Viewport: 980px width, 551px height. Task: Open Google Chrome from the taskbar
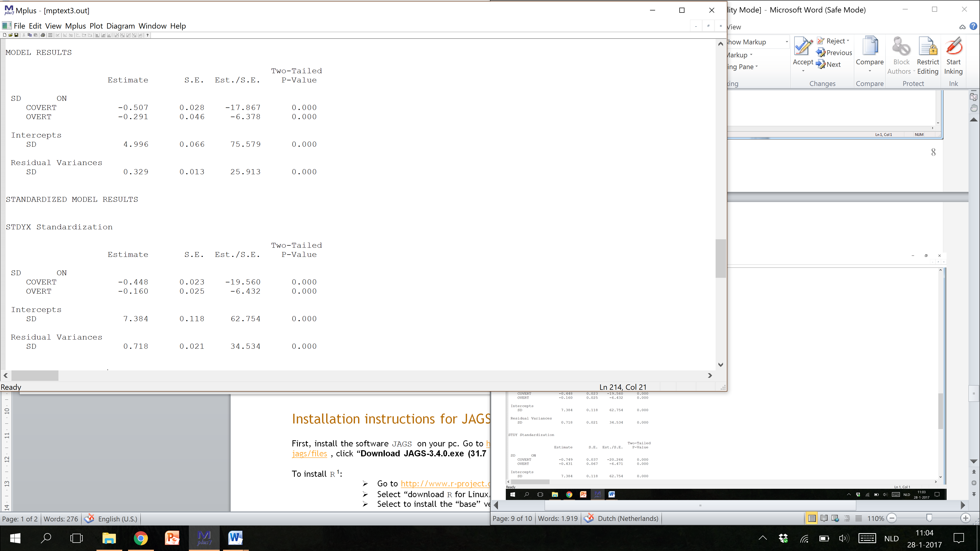click(x=141, y=538)
